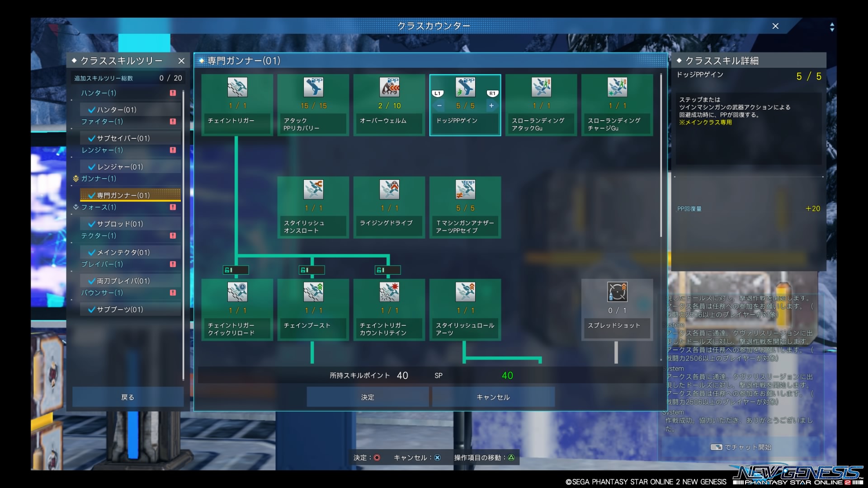The height and width of the screenshot is (488, 868).
Task: Click the 決定 confirm button
Action: pyautogui.click(x=368, y=397)
